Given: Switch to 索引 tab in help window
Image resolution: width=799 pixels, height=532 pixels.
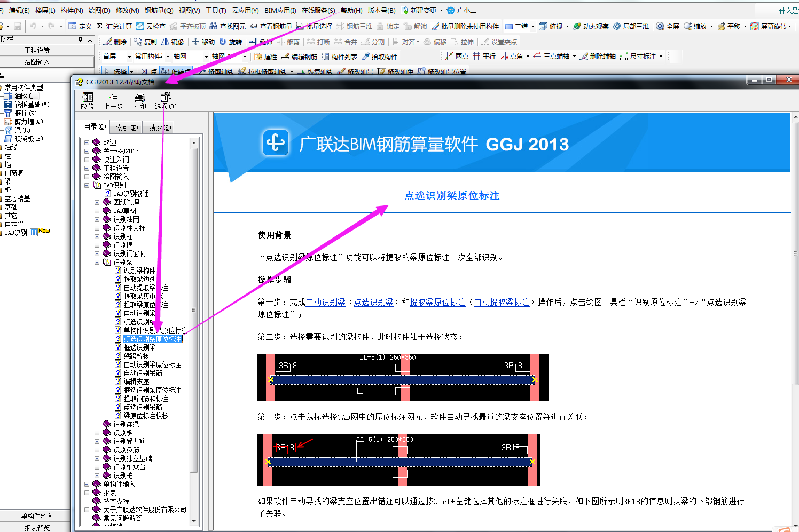Looking at the screenshot, I should (x=127, y=128).
